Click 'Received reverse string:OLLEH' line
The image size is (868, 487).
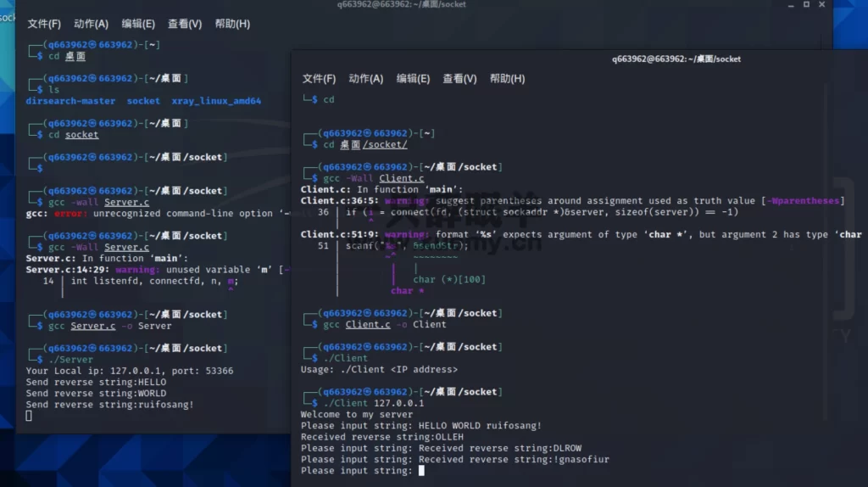pyautogui.click(x=382, y=437)
